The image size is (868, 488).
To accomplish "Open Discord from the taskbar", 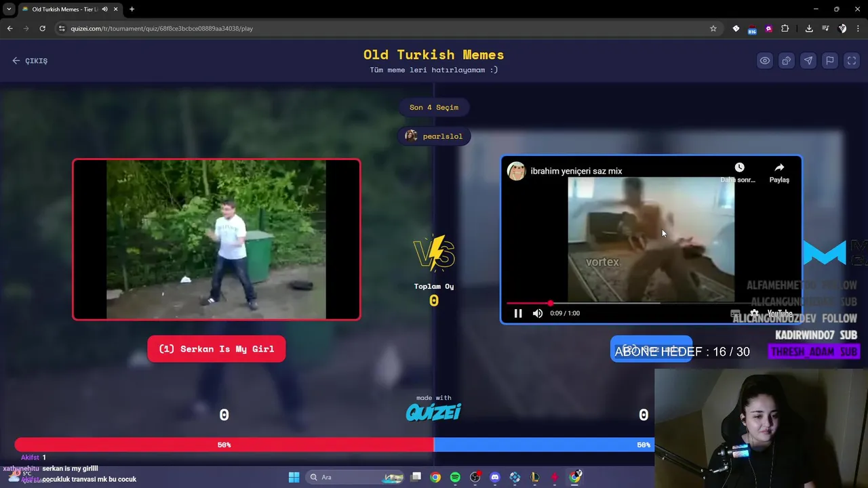I will pyautogui.click(x=495, y=477).
